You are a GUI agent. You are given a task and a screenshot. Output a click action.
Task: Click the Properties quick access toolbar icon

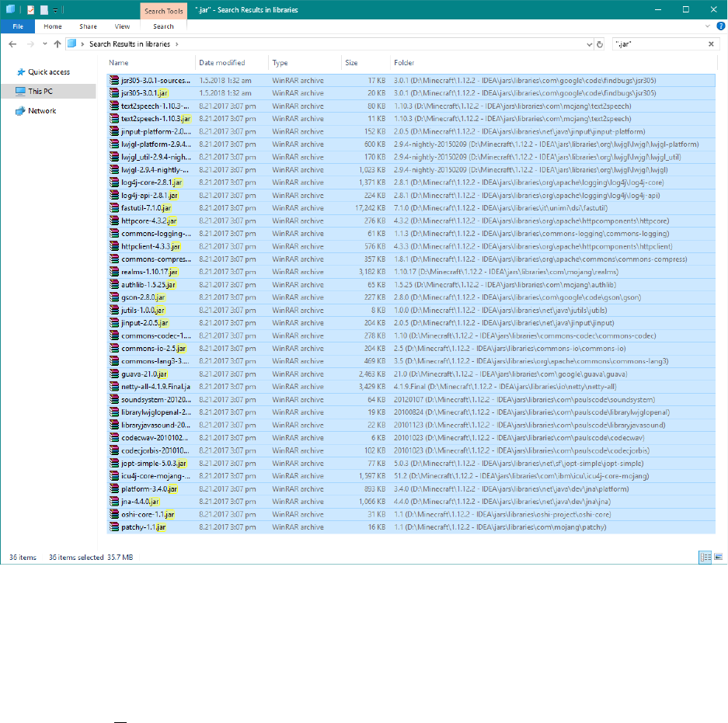[x=30, y=10]
